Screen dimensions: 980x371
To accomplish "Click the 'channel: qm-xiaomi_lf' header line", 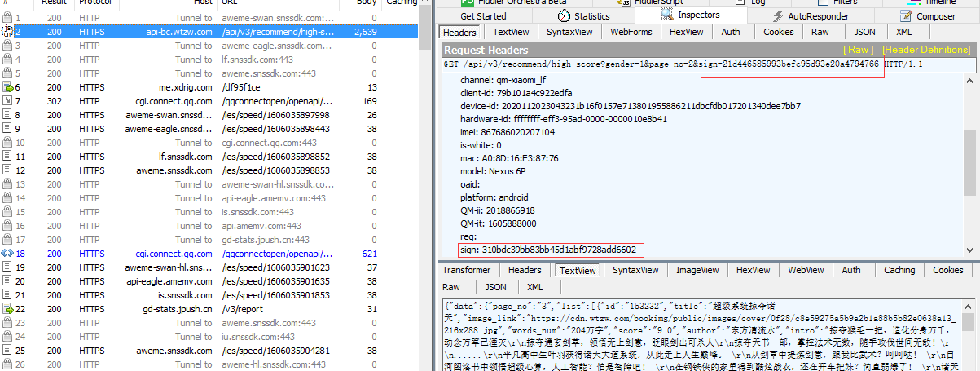I will click(x=505, y=80).
